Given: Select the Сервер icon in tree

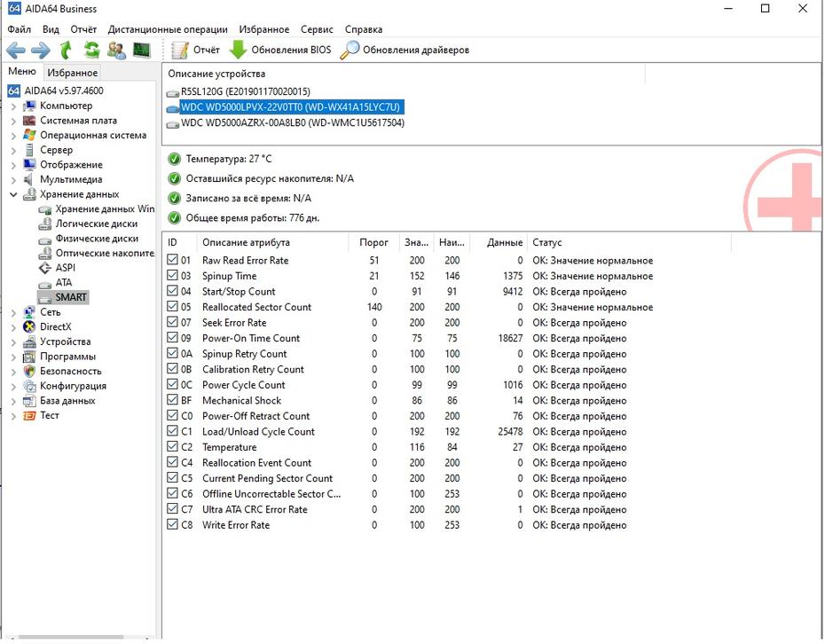Looking at the screenshot, I should (x=29, y=151).
